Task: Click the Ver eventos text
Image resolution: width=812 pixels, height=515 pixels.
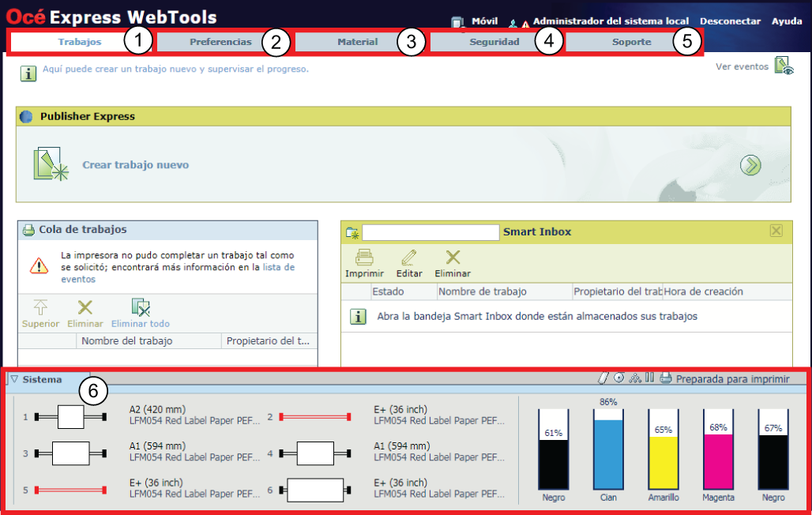Action: [742, 66]
